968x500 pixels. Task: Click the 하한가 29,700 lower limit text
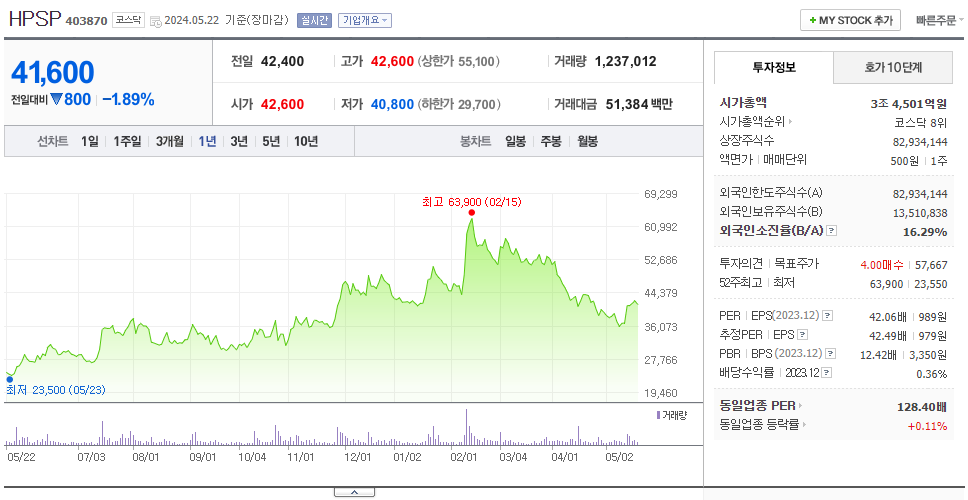tap(459, 104)
